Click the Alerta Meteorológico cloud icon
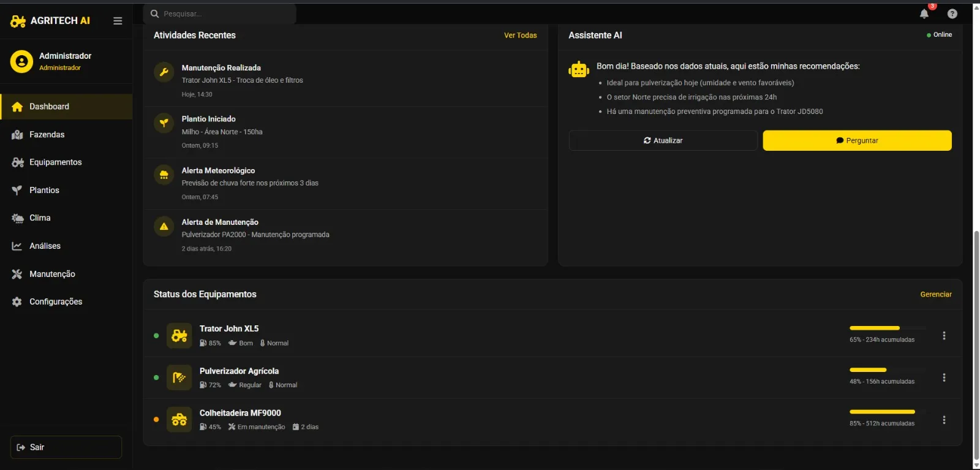This screenshot has width=980, height=470. (x=164, y=175)
